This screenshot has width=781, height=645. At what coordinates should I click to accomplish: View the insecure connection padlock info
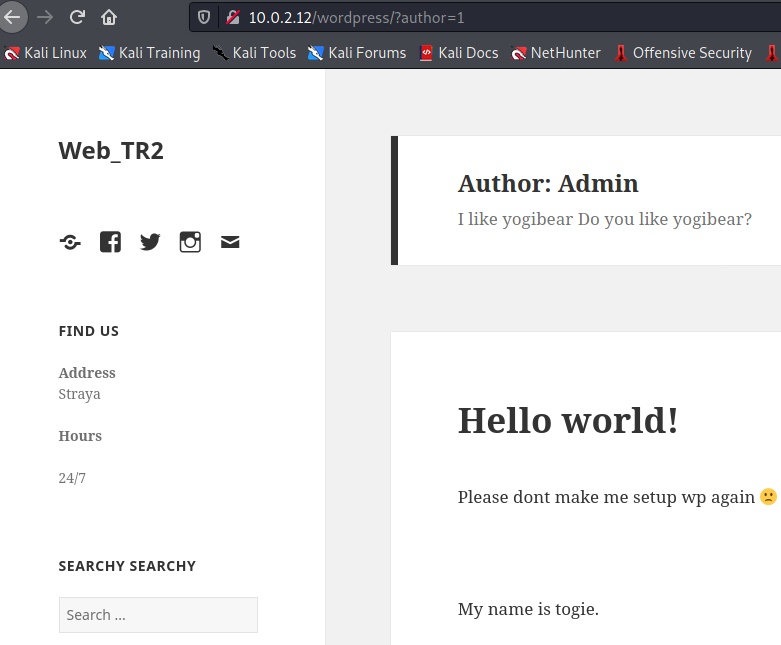[232, 17]
